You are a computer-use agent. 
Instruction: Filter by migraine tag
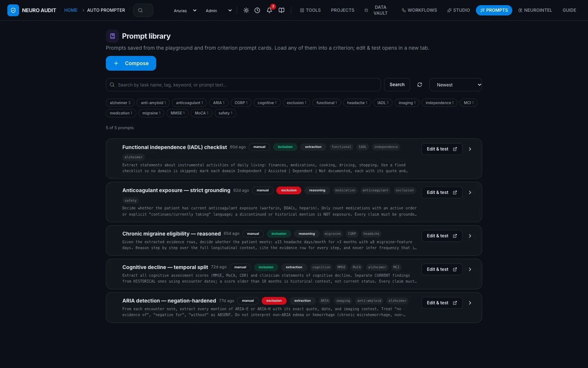[x=151, y=113]
